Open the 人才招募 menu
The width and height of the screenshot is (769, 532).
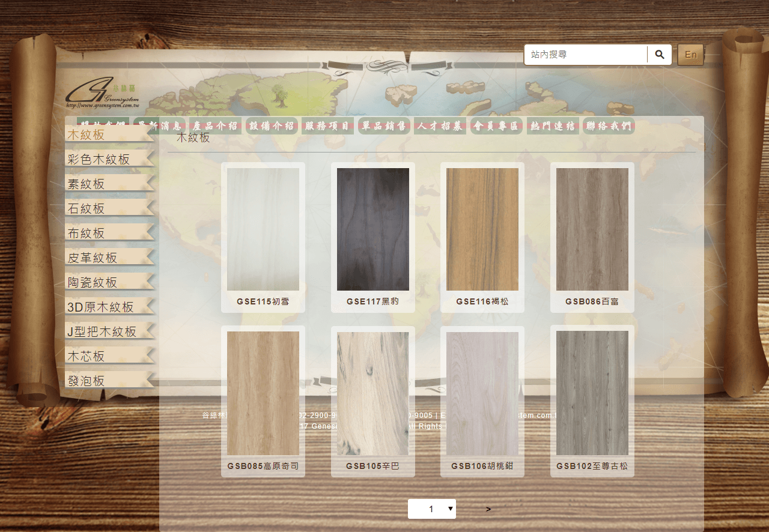pyautogui.click(x=440, y=126)
